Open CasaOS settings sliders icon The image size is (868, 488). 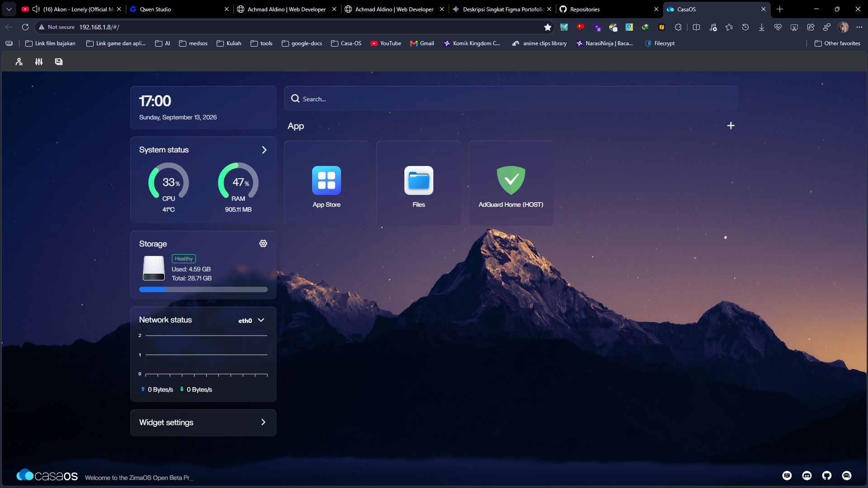point(39,62)
